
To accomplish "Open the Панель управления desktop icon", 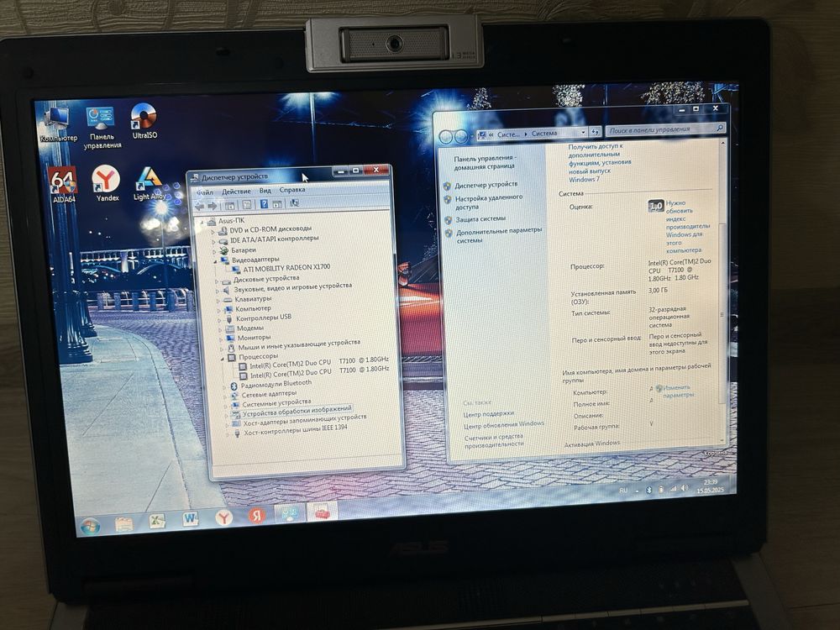I will click(x=102, y=128).
